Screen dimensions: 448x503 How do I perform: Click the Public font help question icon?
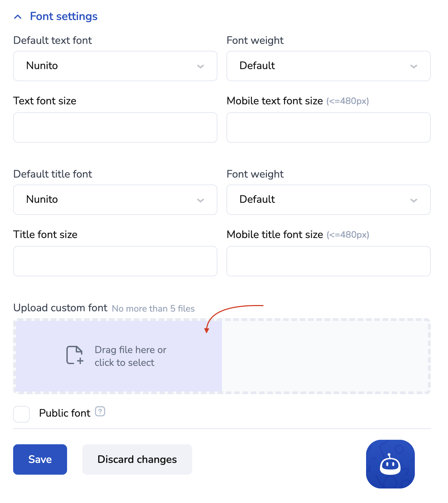pyautogui.click(x=100, y=411)
